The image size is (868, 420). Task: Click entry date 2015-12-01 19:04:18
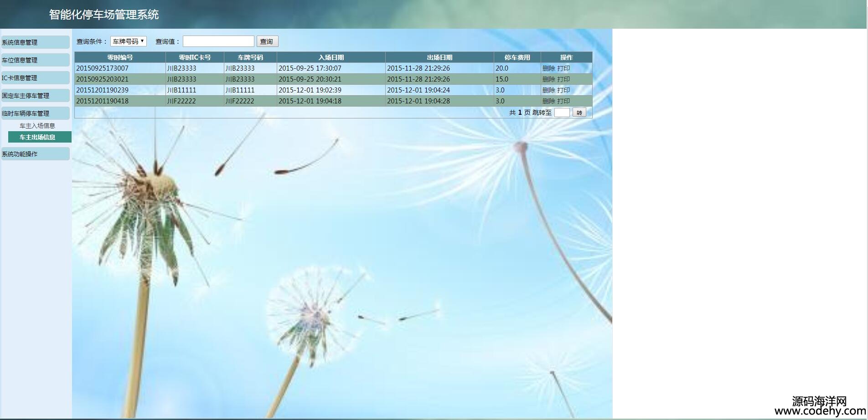(331, 101)
